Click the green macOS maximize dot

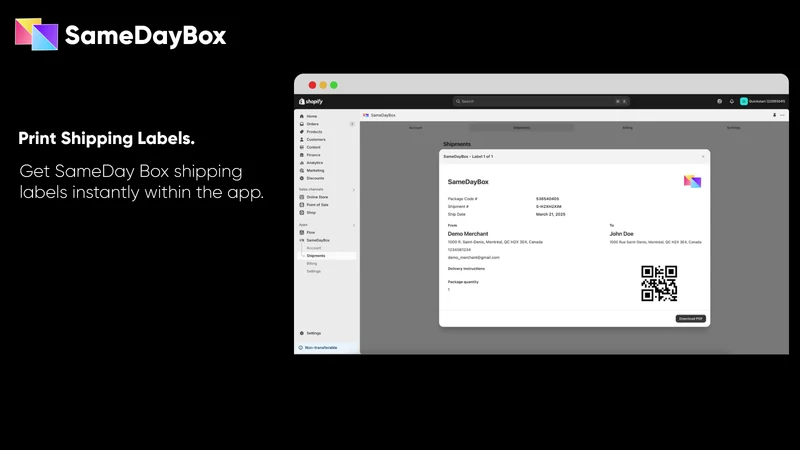click(x=334, y=85)
